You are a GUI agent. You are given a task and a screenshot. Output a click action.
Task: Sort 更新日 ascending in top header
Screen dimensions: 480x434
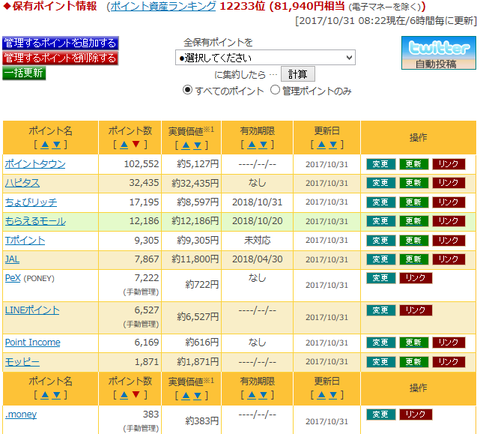(321, 145)
